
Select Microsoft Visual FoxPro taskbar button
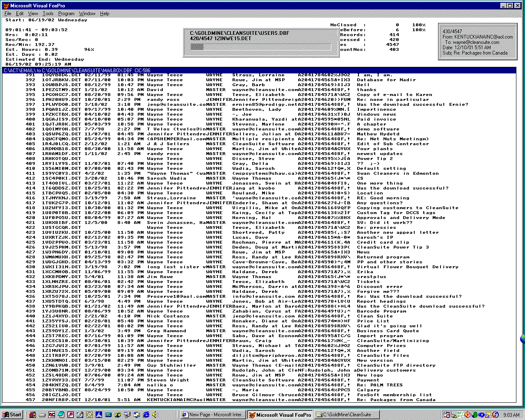pyautogui.click(x=281, y=415)
